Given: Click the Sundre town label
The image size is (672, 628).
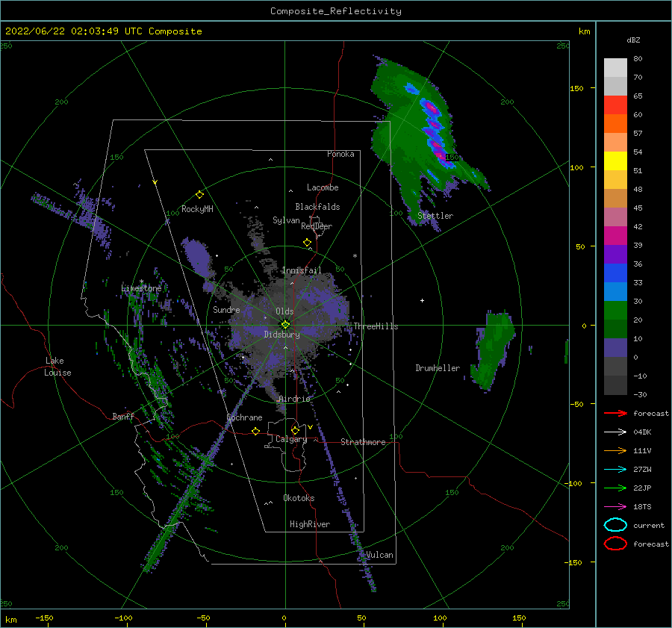Looking at the screenshot, I should coord(226,309).
